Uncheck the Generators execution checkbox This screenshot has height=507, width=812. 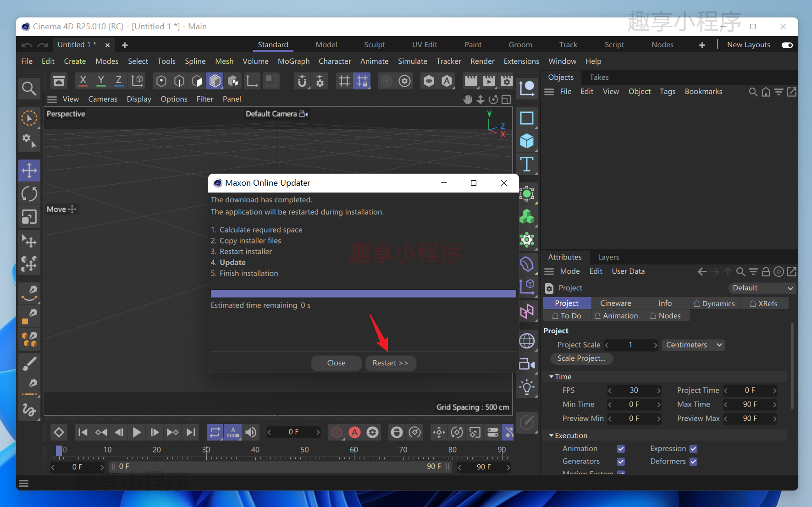point(621,462)
